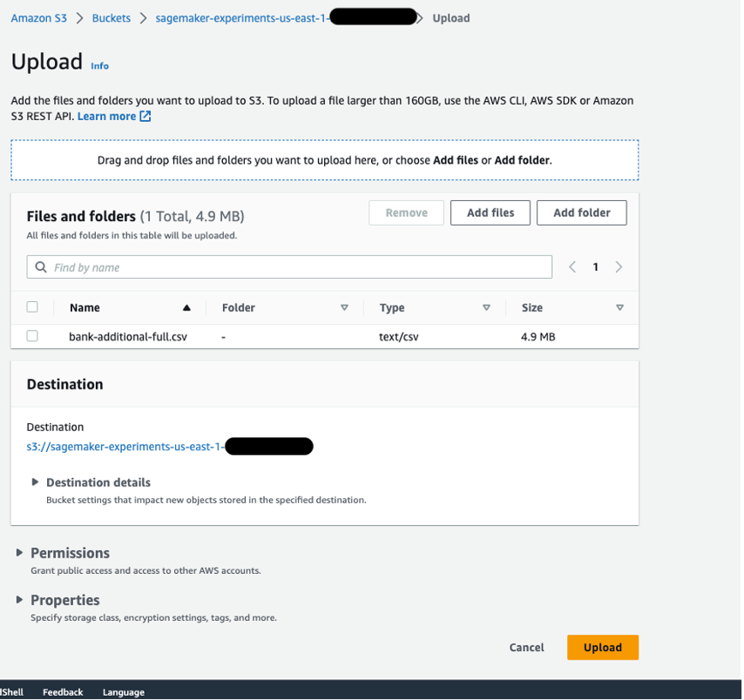The image size is (744, 700).
Task: Click the Add files button
Action: point(490,212)
